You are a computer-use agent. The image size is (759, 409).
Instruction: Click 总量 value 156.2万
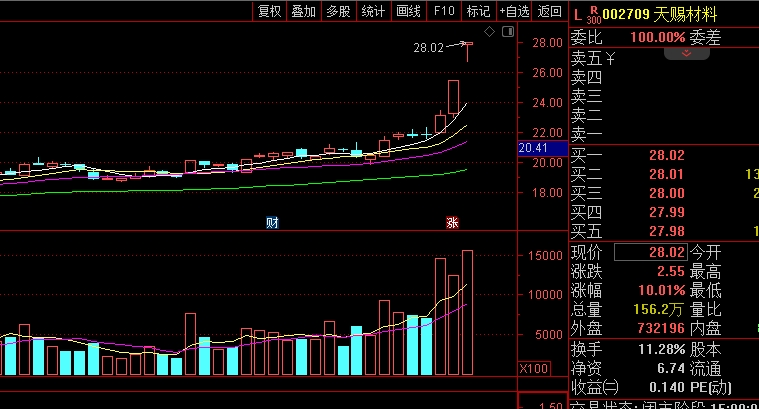(x=659, y=309)
